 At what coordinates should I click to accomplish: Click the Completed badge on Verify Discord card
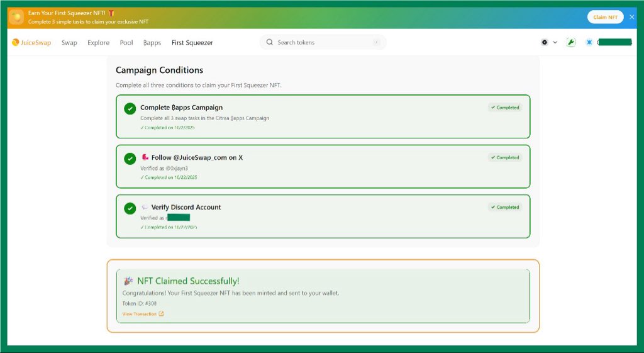(x=505, y=207)
